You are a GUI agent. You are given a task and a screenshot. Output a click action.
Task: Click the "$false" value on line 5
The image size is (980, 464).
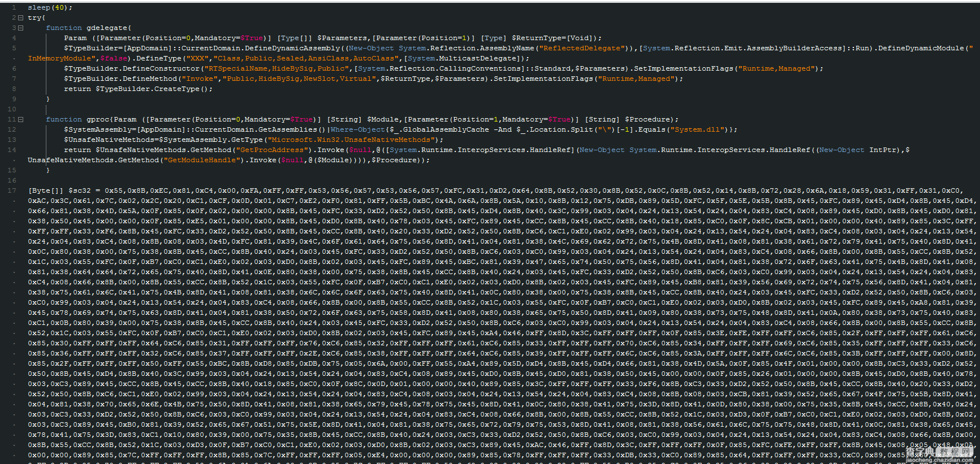[x=114, y=58]
